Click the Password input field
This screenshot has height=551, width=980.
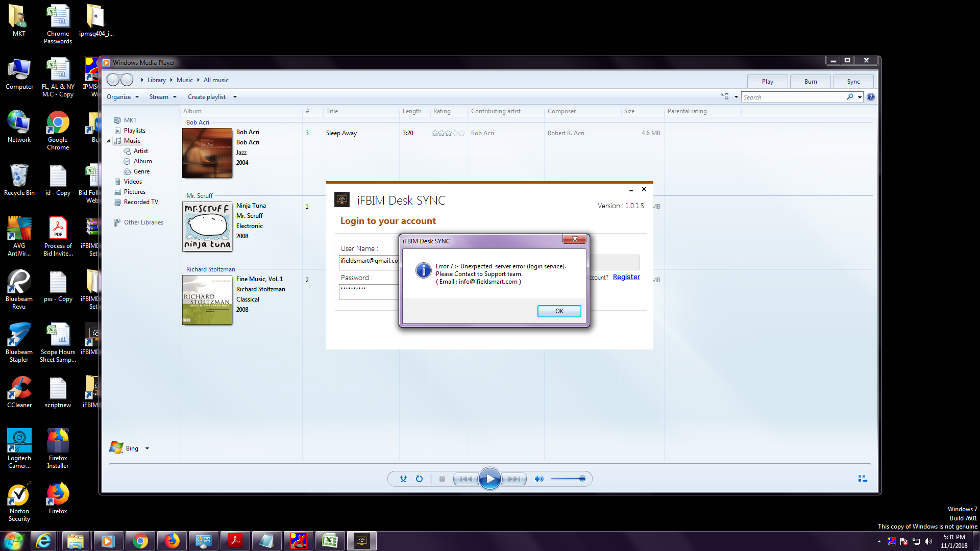[x=369, y=291]
